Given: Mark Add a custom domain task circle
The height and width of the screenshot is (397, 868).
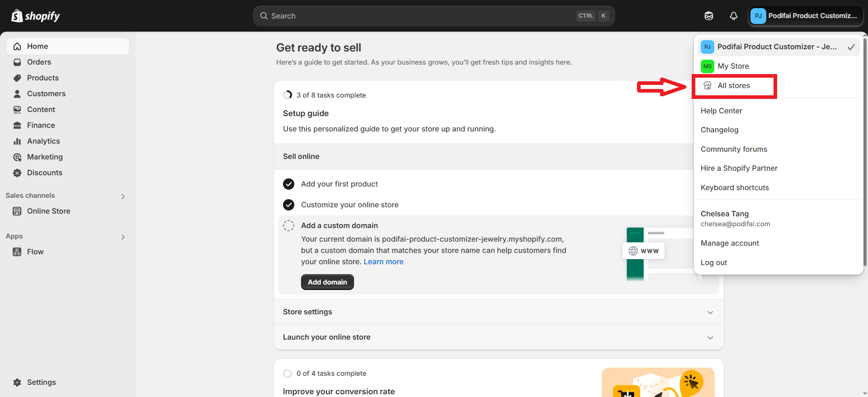Looking at the screenshot, I should coord(288,225).
